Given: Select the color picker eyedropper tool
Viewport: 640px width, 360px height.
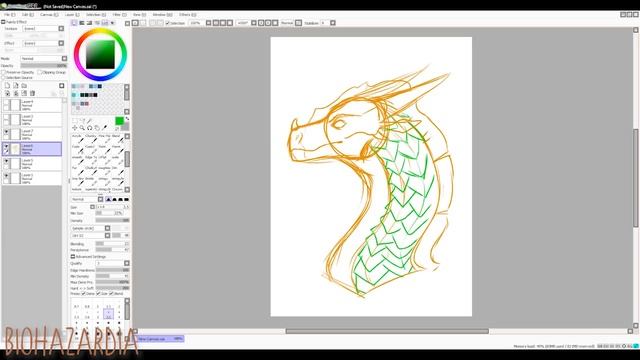Looking at the screenshot, I should (104, 128).
